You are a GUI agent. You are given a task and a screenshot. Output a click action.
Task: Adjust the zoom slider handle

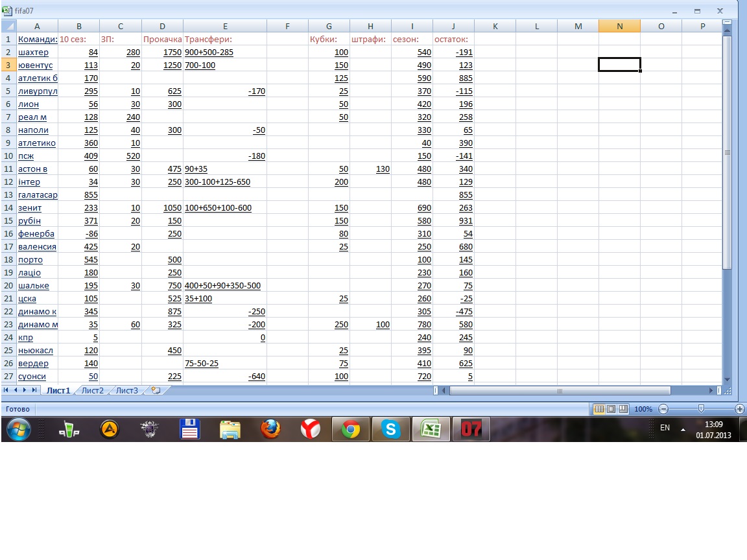701,409
